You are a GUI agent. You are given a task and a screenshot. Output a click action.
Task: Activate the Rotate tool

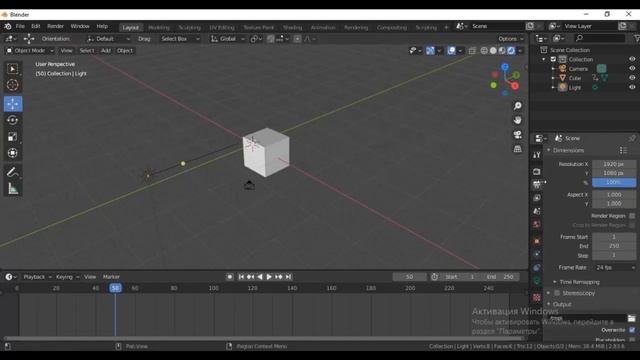click(x=13, y=120)
